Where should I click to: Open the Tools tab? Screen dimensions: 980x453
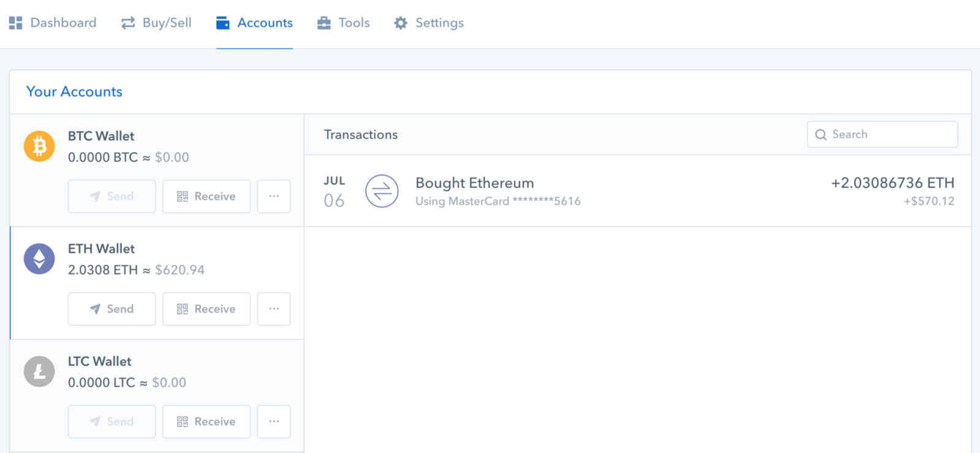coord(344,23)
